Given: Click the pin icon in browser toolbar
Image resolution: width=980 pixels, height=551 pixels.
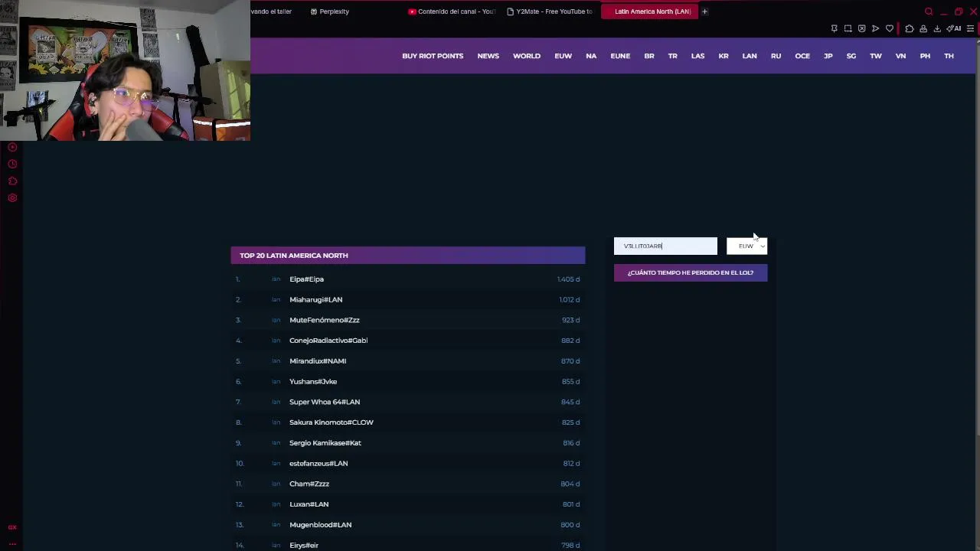Looking at the screenshot, I should pyautogui.click(x=834, y=28).
